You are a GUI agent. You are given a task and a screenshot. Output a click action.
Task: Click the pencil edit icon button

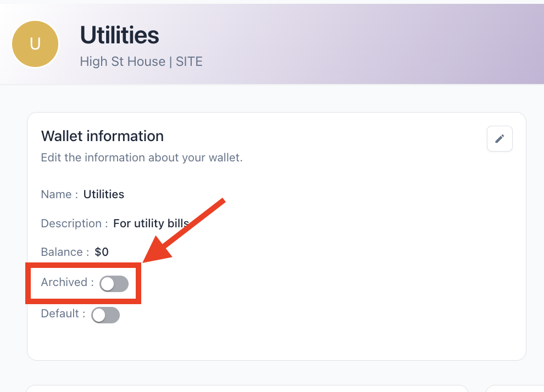499,139
